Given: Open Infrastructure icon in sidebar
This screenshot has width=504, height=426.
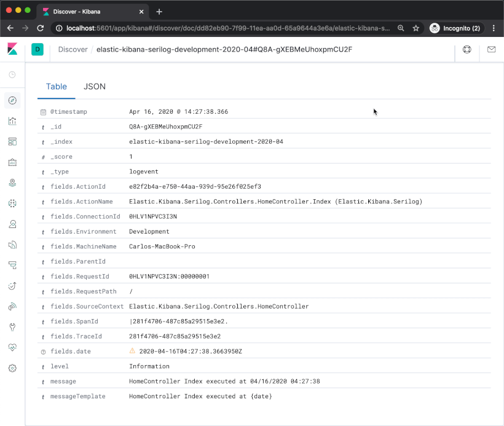Looking at the screenshot, I should coord(12,224).
